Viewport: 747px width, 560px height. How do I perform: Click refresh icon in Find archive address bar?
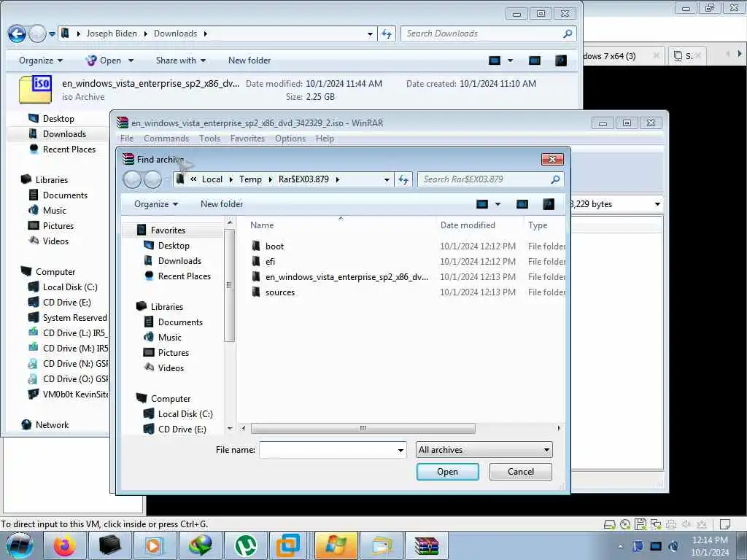(x=403, y=179)
